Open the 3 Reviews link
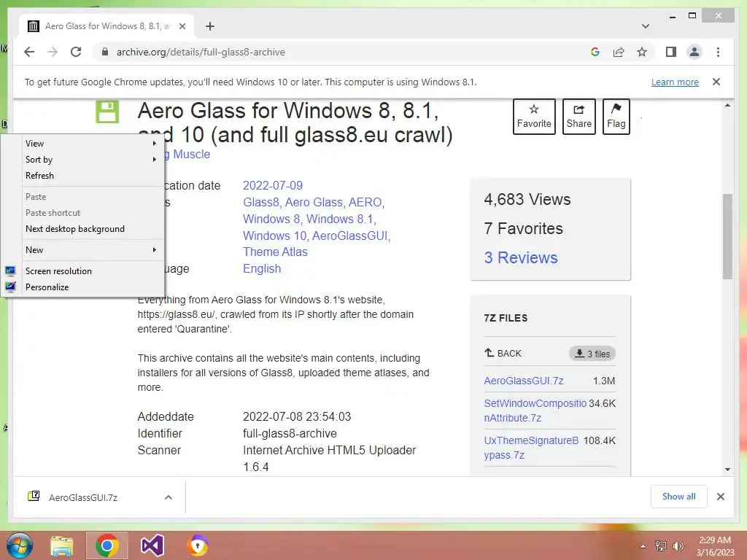Viewport: 747px width, 560px height. 521,257
